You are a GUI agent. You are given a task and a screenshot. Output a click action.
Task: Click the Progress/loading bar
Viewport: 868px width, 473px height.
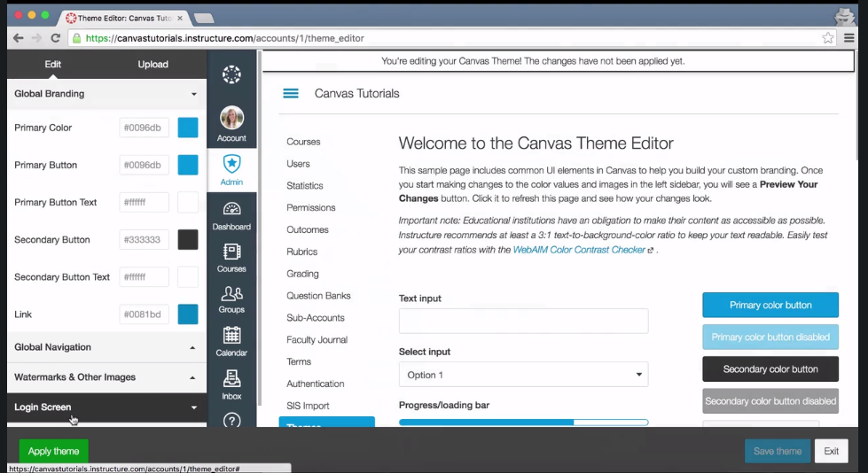(523, 423)
